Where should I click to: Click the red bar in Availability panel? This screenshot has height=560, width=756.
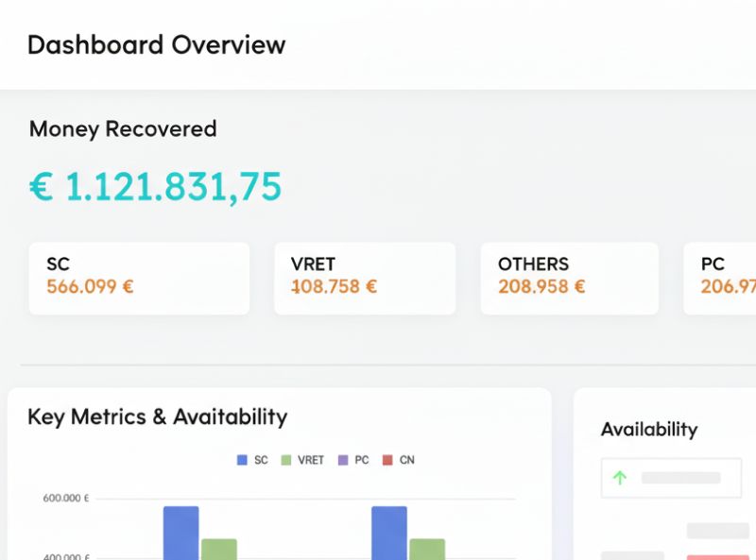(717, 557)
